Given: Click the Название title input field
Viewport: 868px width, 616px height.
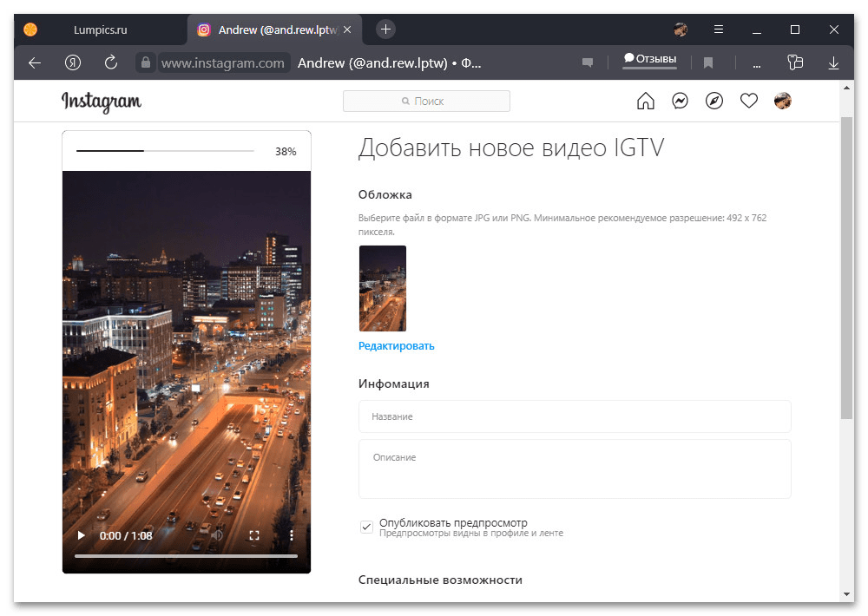Looking at the screenshot, I should (575, 416).
